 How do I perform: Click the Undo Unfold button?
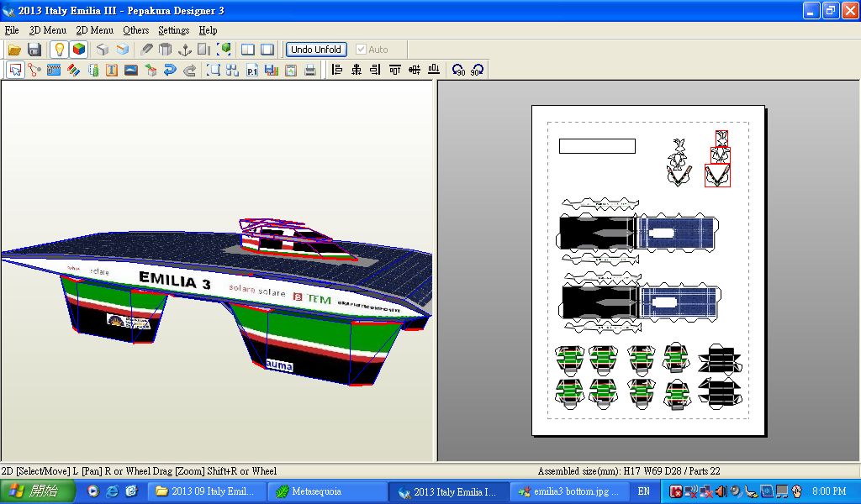(x=316, y=50)
